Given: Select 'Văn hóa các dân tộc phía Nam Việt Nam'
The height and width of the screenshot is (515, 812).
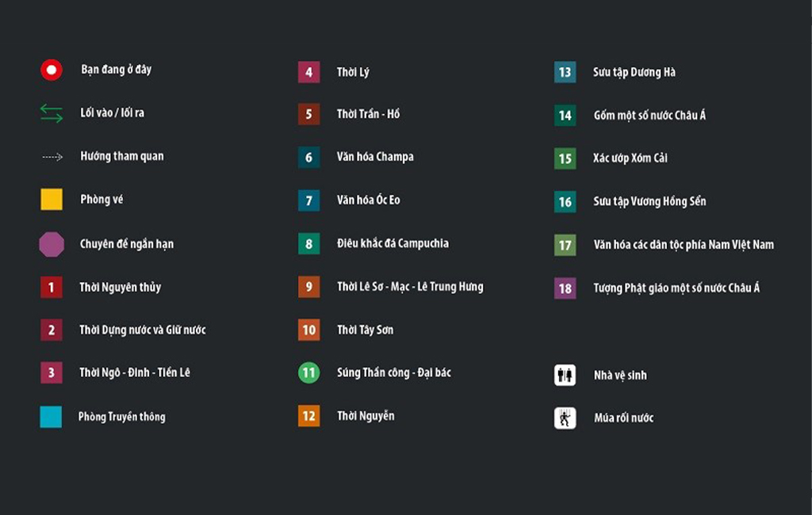Looking at the screenshot, I should pyautogui.click(x=684, y=245).
